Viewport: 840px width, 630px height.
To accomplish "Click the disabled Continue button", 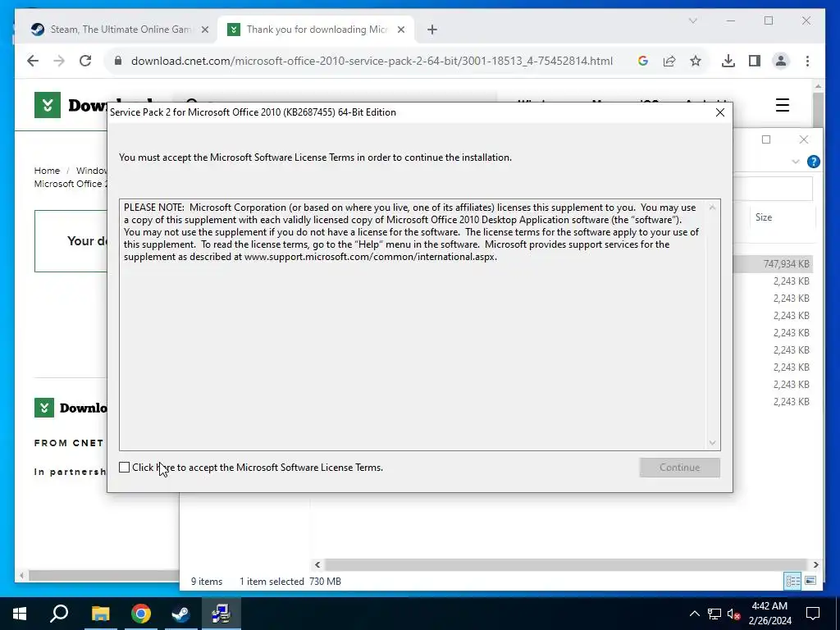I will [679, 467].
